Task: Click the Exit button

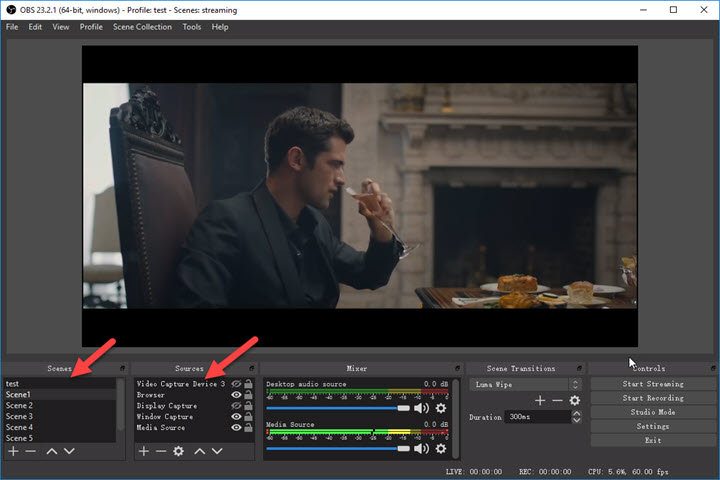Action: [x=653, y=440]
